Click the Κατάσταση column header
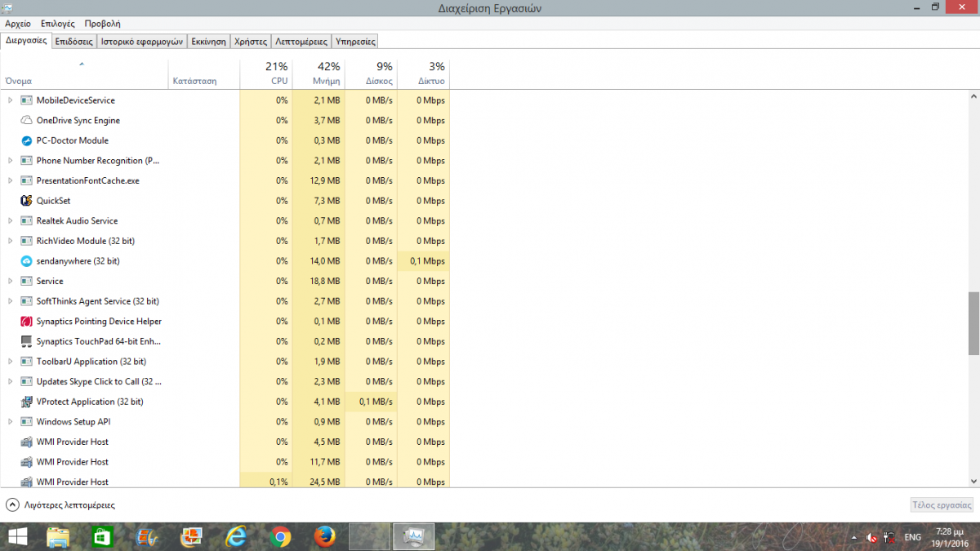This screenshot has width=980, height=551. pyautogui.click(x=204, y=73)
